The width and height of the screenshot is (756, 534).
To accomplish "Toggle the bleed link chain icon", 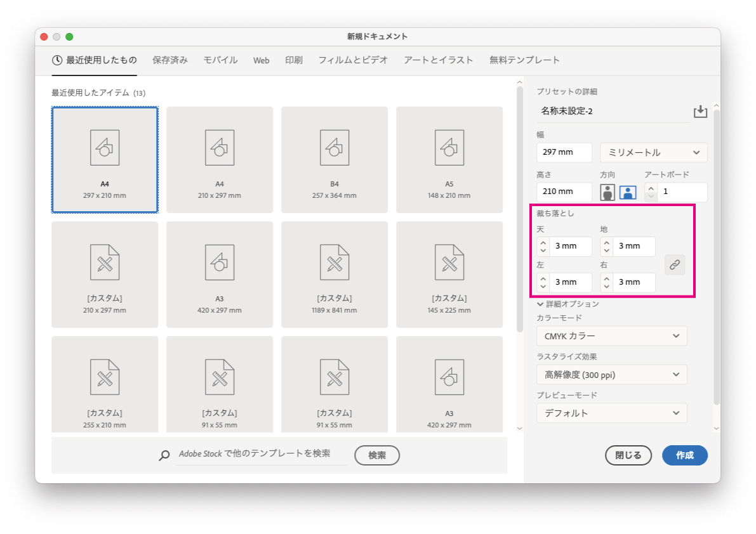I will point(675,264).
